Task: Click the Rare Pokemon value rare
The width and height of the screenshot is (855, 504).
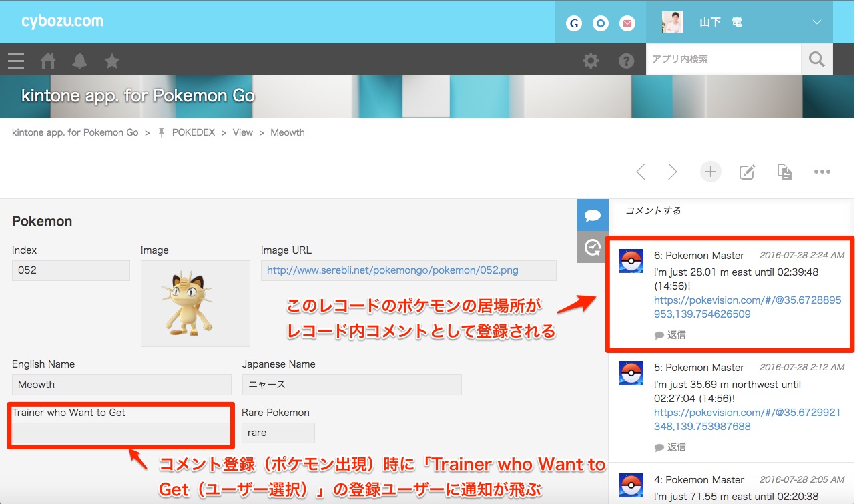Action: (x=278, y=433)
